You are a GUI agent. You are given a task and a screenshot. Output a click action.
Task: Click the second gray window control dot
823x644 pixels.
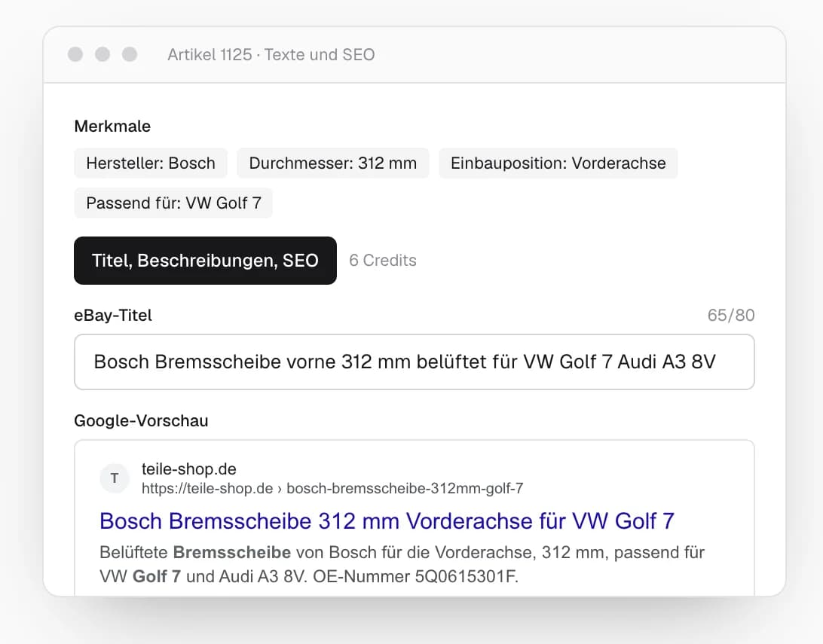(102, 54)
